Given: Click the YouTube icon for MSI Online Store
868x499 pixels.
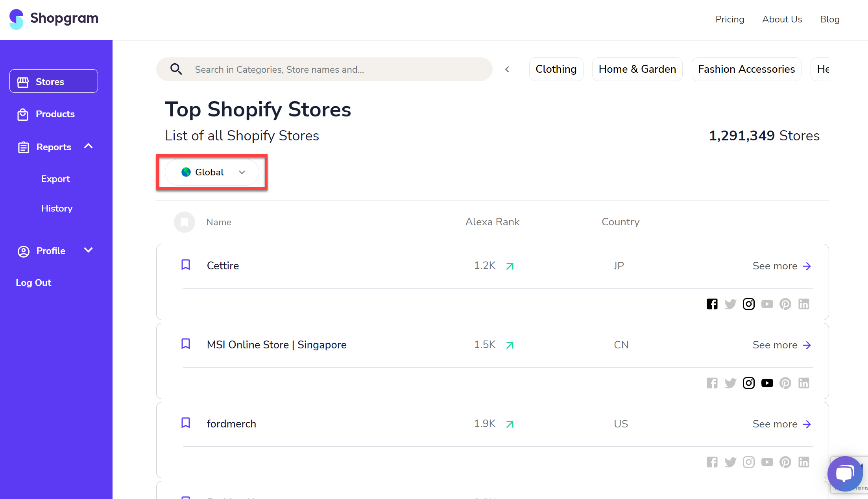Looking at the screenshot, I should 767,383.
